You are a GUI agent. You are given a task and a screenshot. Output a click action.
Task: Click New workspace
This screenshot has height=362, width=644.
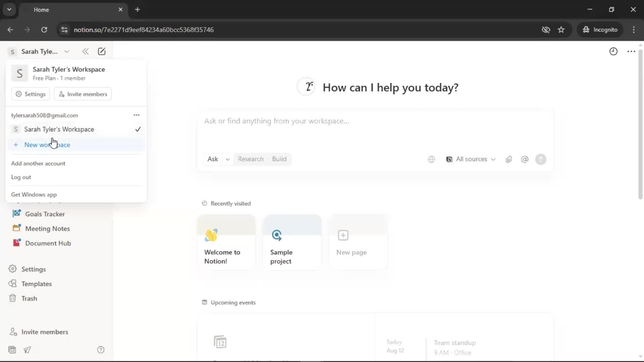(76, 145)
